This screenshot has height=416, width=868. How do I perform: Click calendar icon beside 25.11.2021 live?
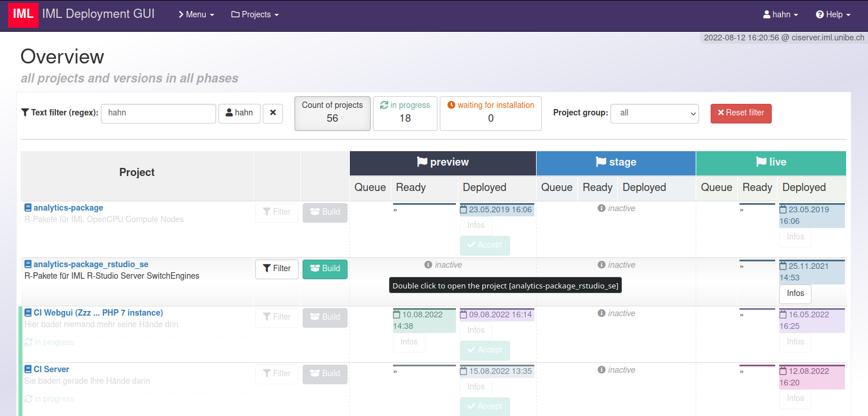783,266
